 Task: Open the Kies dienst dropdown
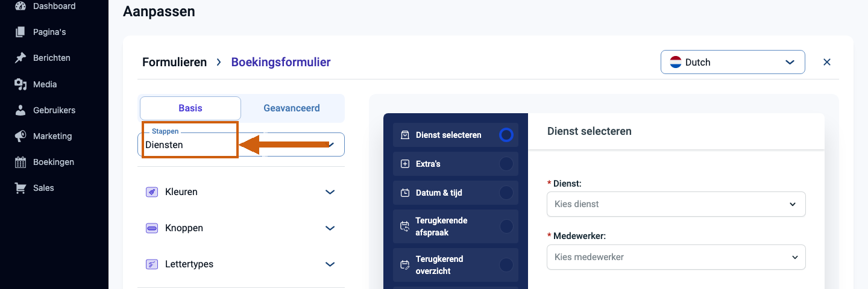coord(676,204)
